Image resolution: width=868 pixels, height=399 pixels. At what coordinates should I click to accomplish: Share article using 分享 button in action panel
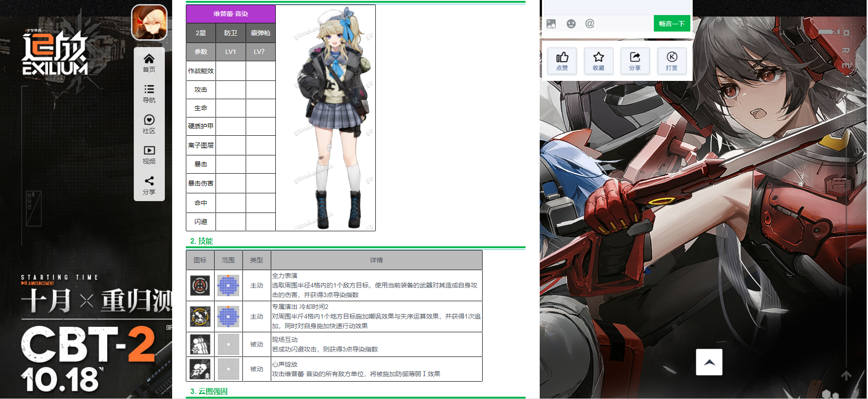coord(635,61)
